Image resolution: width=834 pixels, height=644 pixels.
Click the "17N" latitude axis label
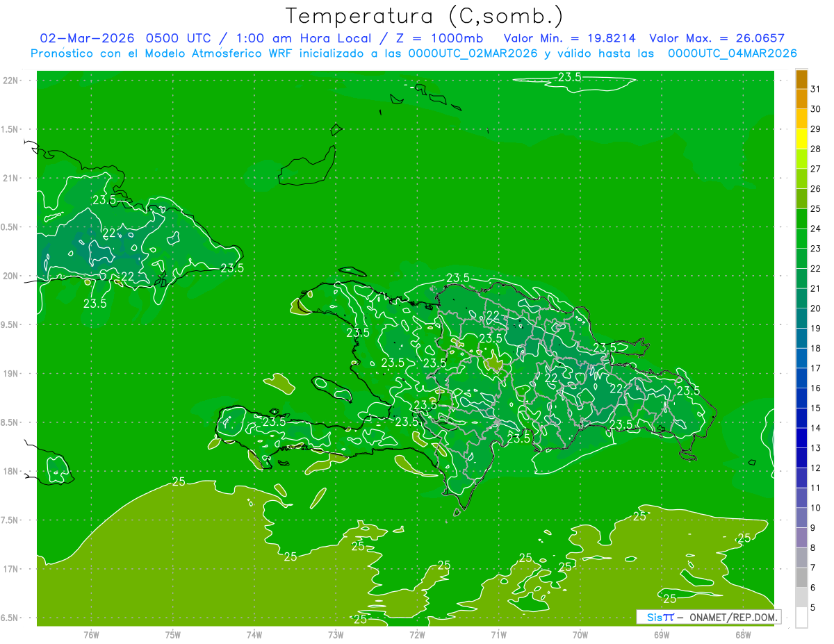(x=11, y=569)
